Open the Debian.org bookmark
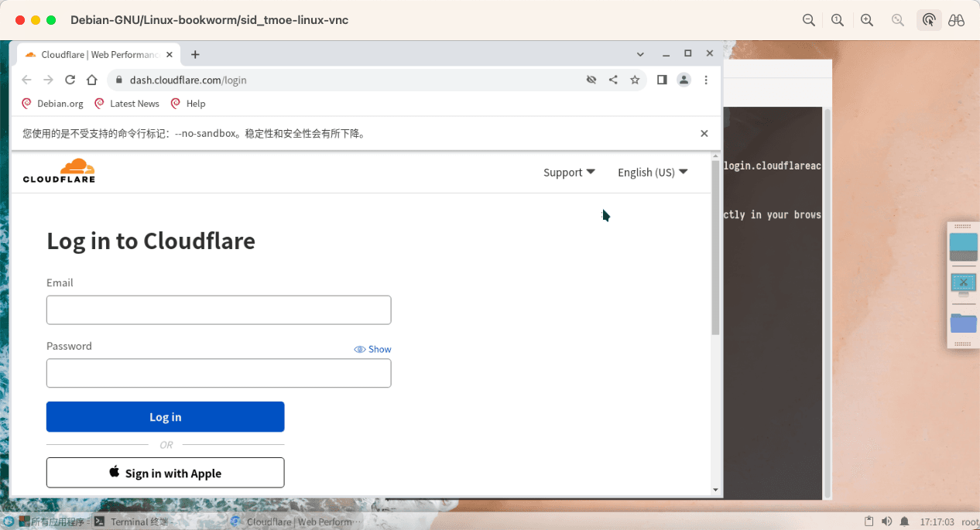The width and height of the screenshot is (980, 530). tap(53, 104)
